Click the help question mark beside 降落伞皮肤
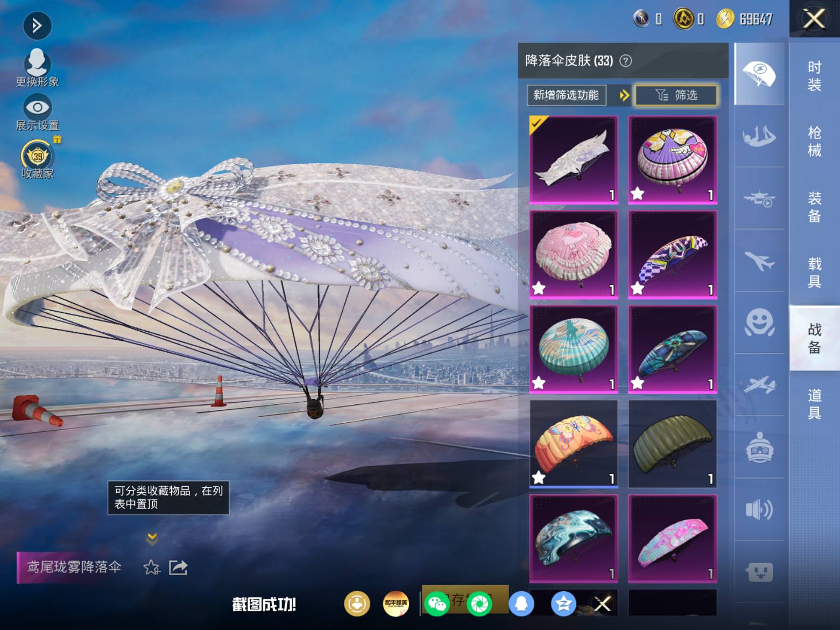The image size is (840, 630). coord(625,61)
